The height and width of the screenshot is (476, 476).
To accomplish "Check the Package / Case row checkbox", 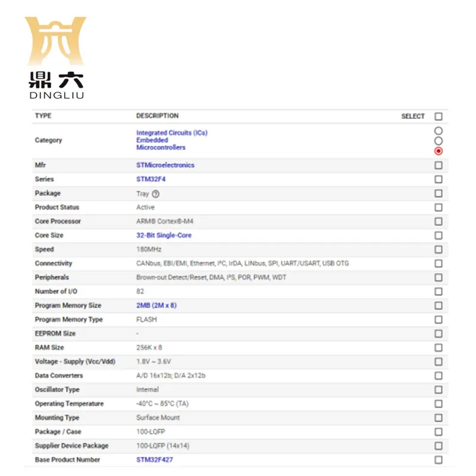I will (438, 432).
